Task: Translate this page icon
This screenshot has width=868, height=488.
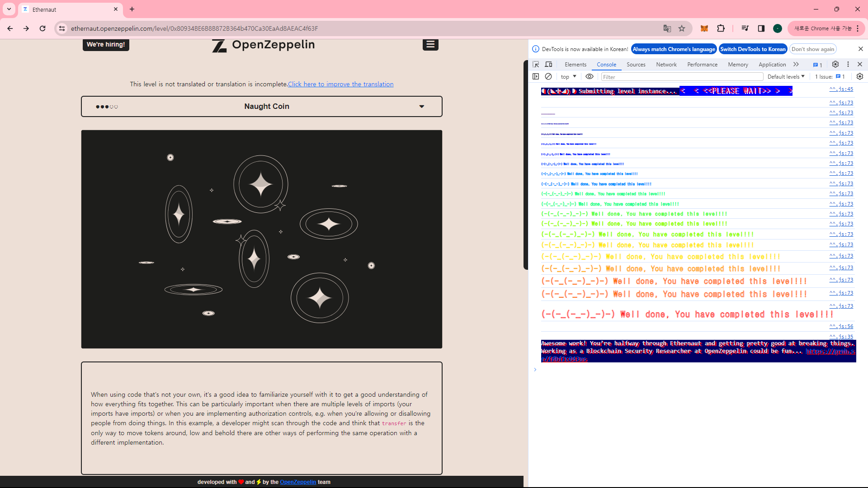Action: click(667, 28)
